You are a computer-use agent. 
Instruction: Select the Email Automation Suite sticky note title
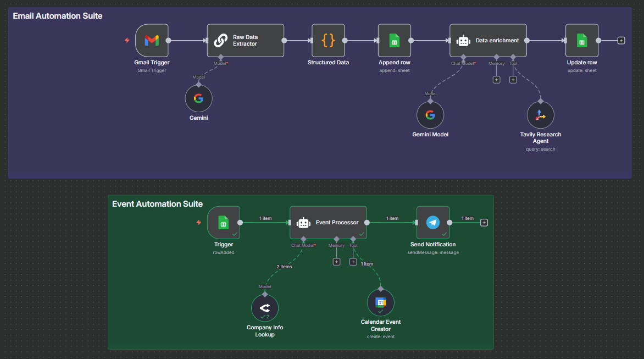pos(58,16)
